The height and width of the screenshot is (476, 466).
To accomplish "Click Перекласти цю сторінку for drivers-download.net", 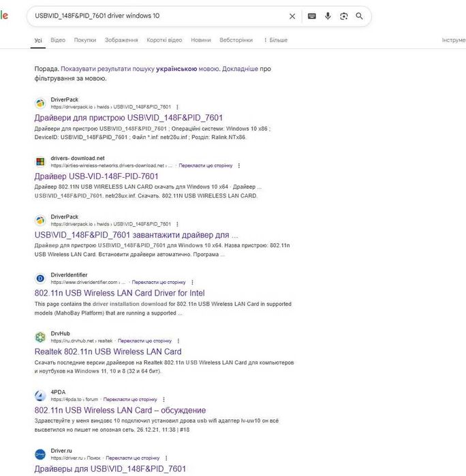I will [x=206, y=165].
